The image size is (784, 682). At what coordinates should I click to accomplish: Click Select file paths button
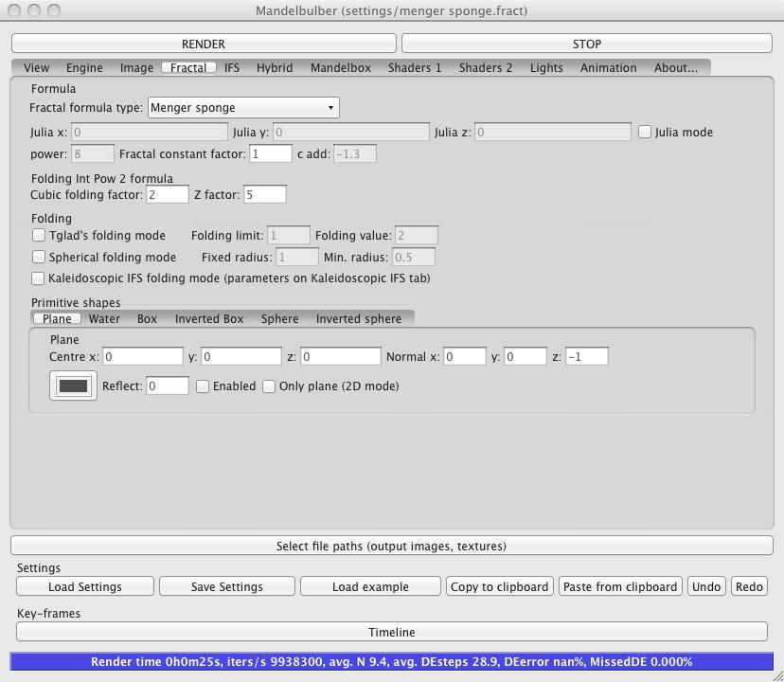point(391,547)
